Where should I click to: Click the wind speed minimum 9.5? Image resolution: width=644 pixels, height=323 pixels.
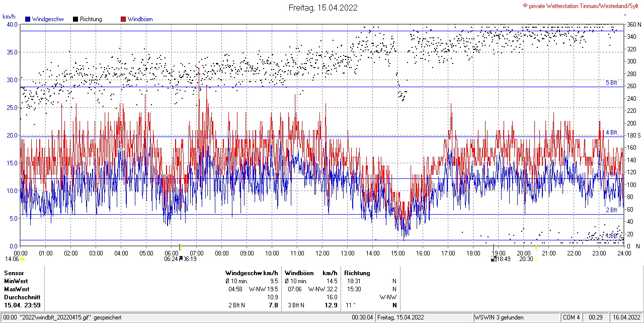coord(274,281)
